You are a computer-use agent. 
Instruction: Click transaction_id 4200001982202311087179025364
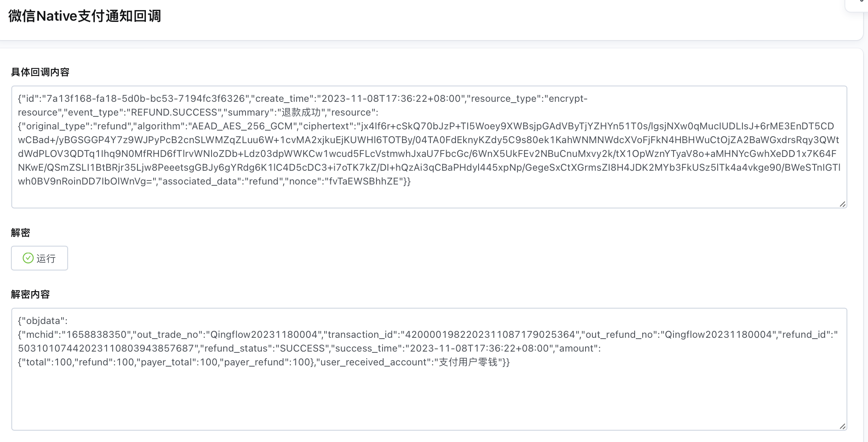click(x=490, y=335)
